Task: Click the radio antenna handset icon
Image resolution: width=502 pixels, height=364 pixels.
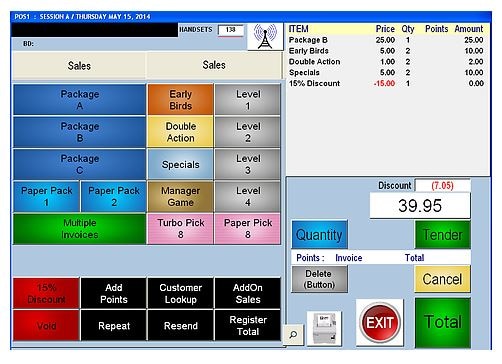Action: coord(265,37)
